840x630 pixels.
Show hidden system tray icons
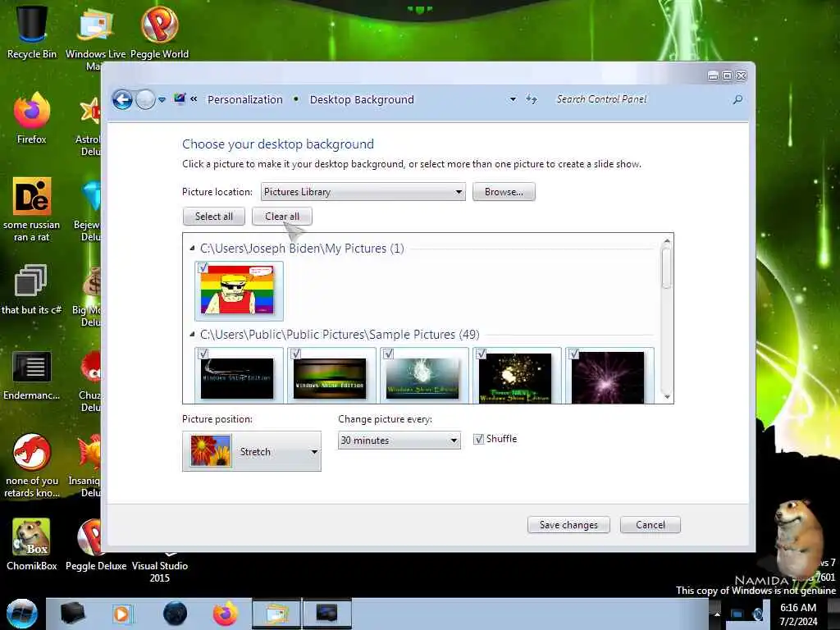717,614
